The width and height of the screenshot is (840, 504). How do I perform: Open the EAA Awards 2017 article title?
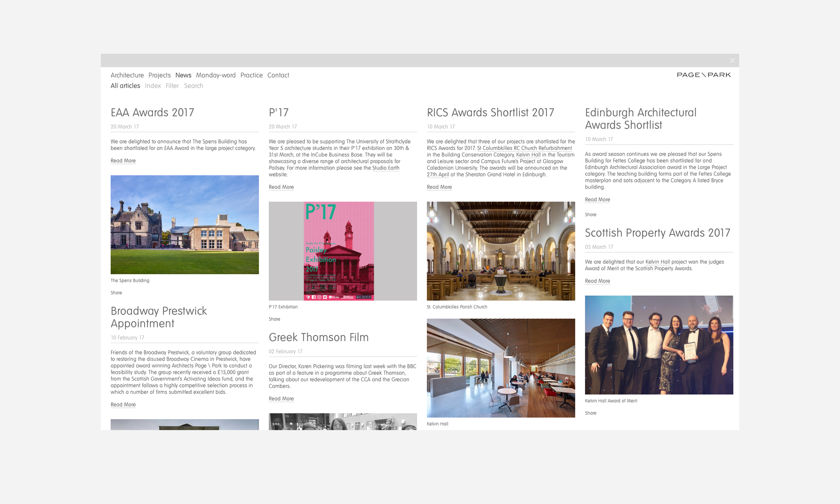click(x=152, y=113)
